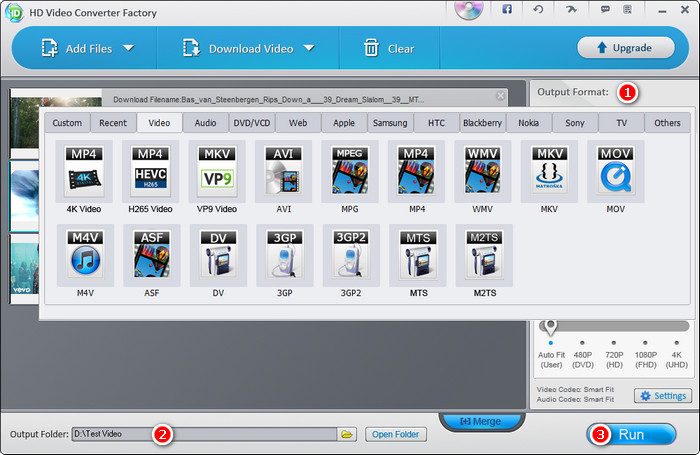Open the Samsung devices tab

pos(390,123)
